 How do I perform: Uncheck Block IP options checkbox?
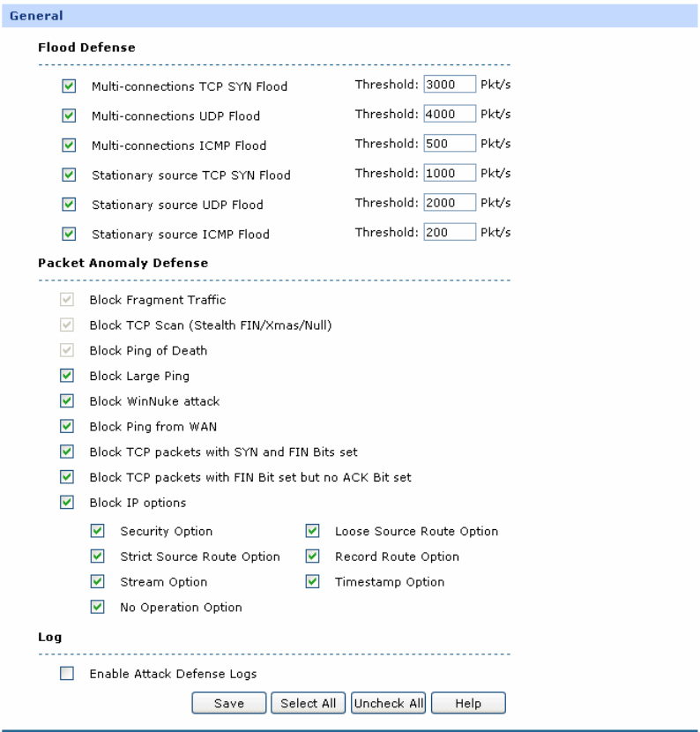66,503
